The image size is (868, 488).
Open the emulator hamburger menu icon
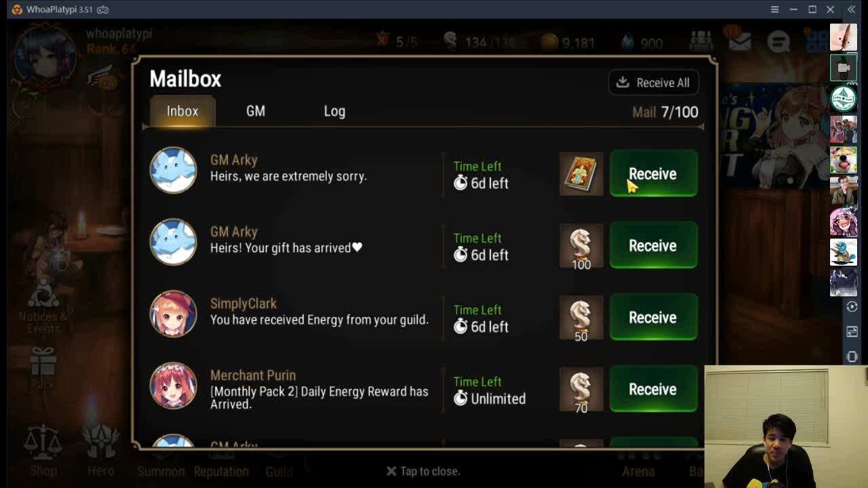[774, 9]
